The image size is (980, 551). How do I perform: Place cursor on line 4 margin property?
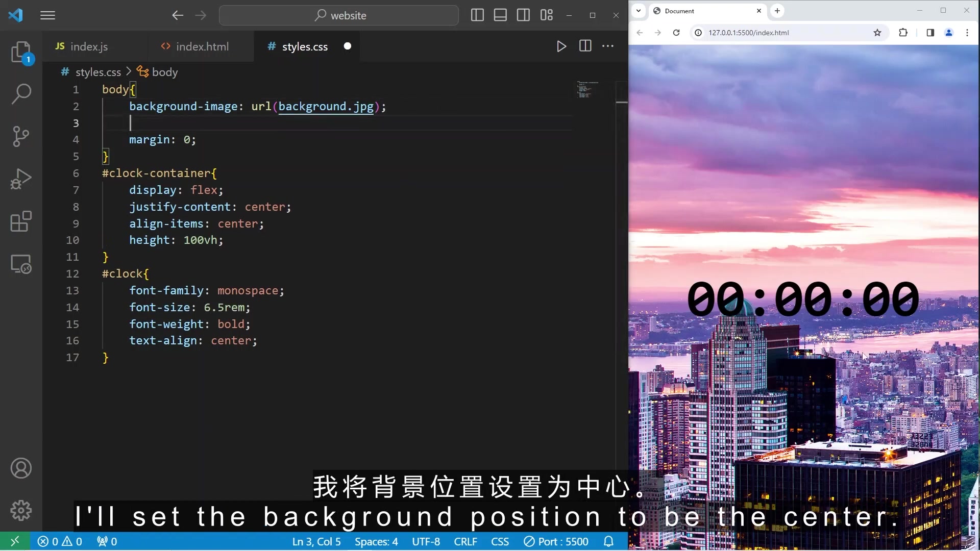click(x=162, y=139)
